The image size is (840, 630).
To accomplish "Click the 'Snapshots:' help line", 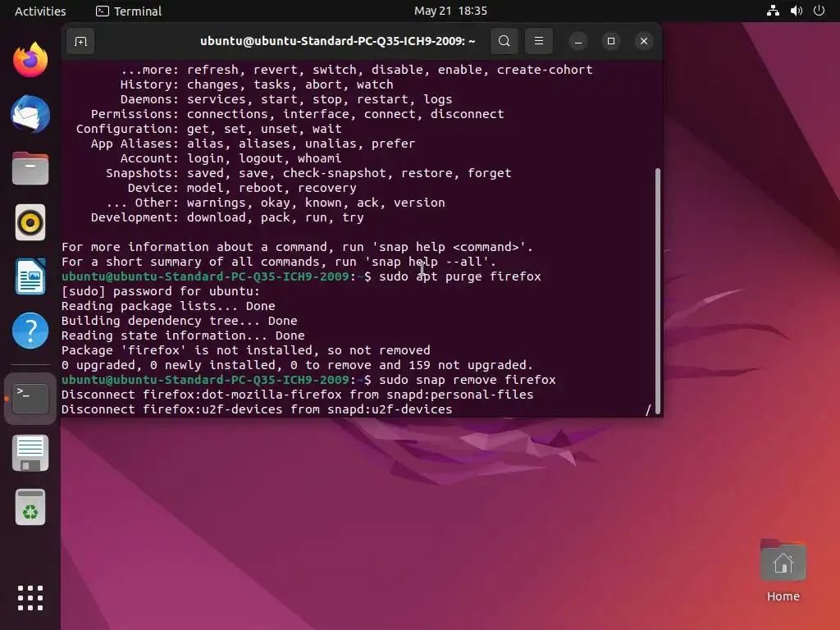I will (x=308, y=173).
